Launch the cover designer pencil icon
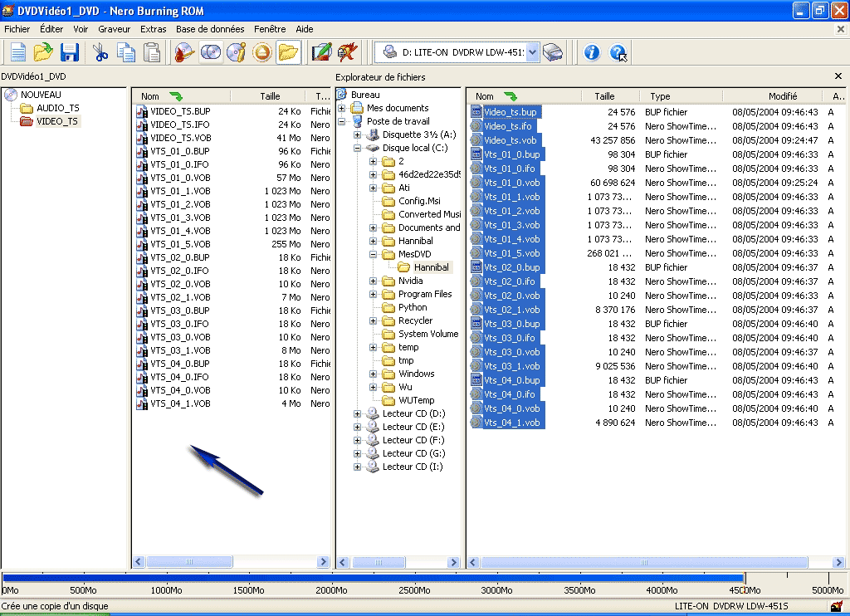850x616 pixels. (x=321, y=52)
